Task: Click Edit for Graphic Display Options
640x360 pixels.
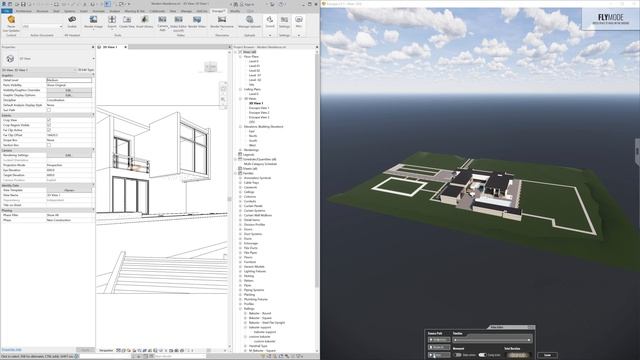Action: click(69, 95)
